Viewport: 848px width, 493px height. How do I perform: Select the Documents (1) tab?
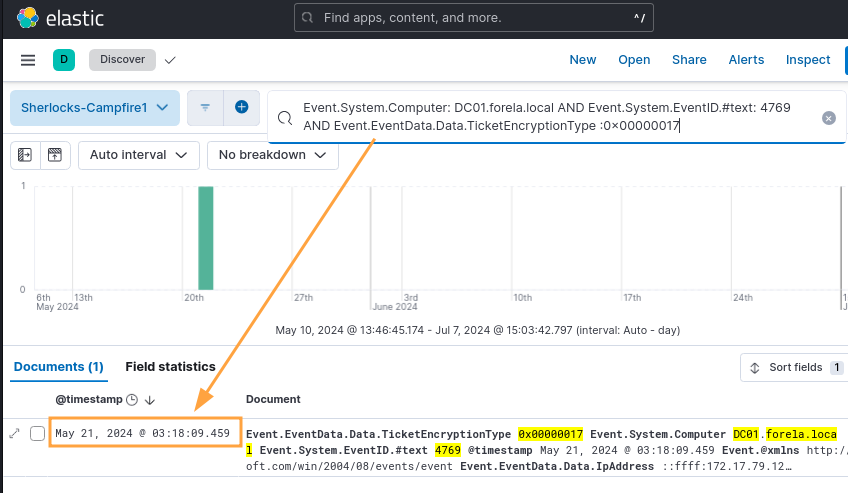[58, 367]
